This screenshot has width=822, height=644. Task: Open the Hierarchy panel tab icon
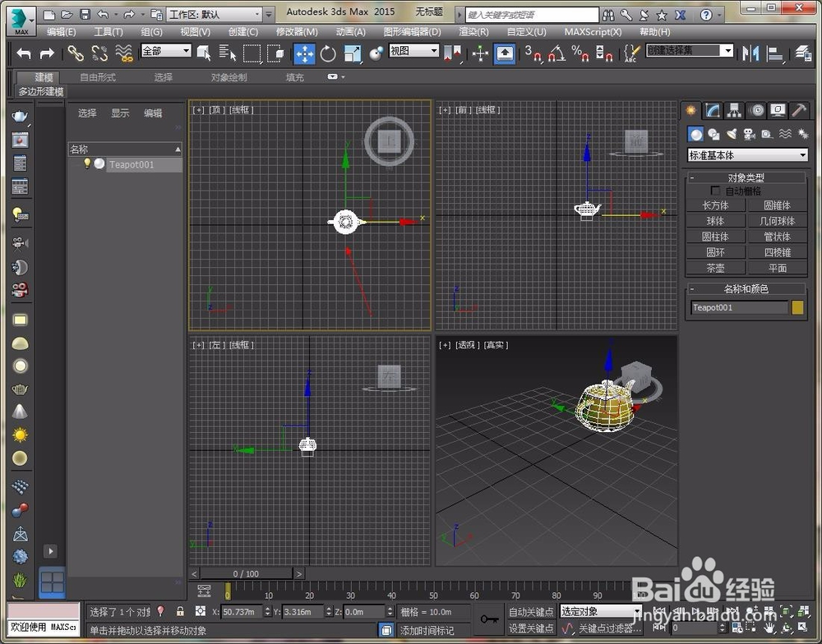(734, 110)
